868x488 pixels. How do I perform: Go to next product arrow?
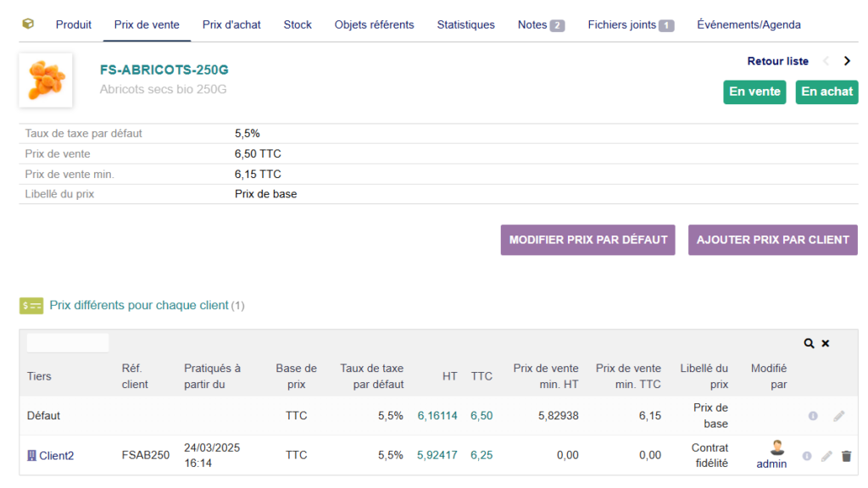pyautogui.click(x=846, y=61)
